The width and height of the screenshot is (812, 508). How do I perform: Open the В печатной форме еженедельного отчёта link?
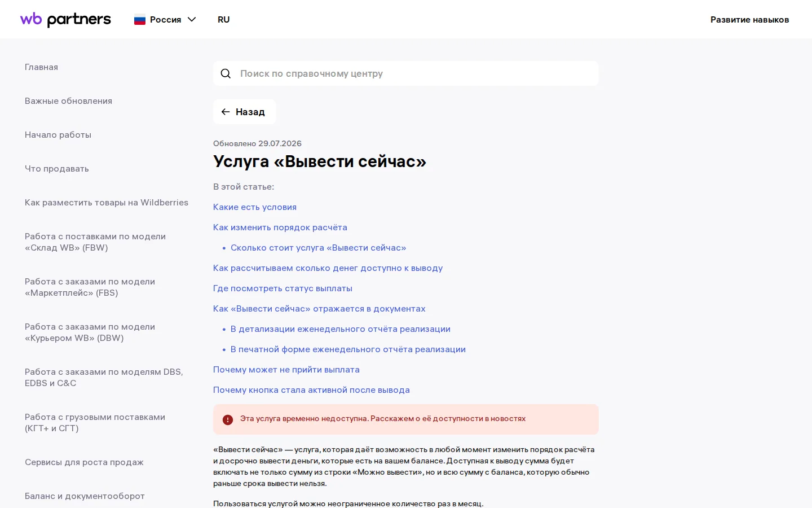pyautogui.click(x=348, y=349)
